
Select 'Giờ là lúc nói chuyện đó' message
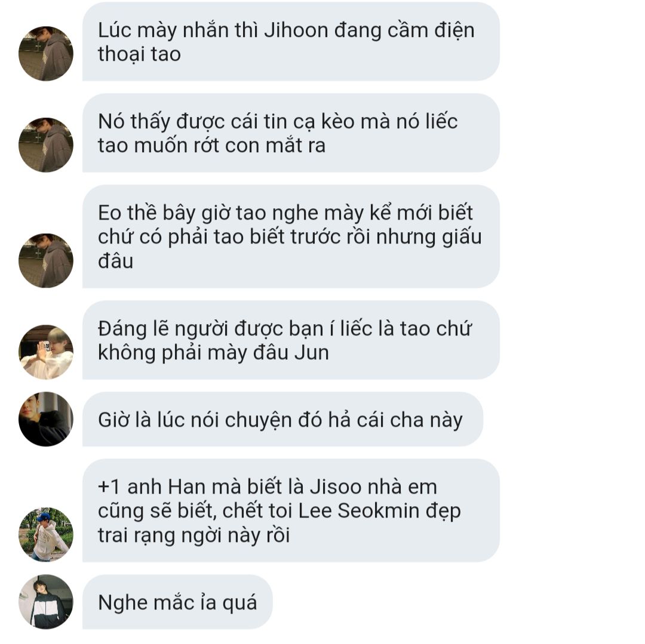282,419
